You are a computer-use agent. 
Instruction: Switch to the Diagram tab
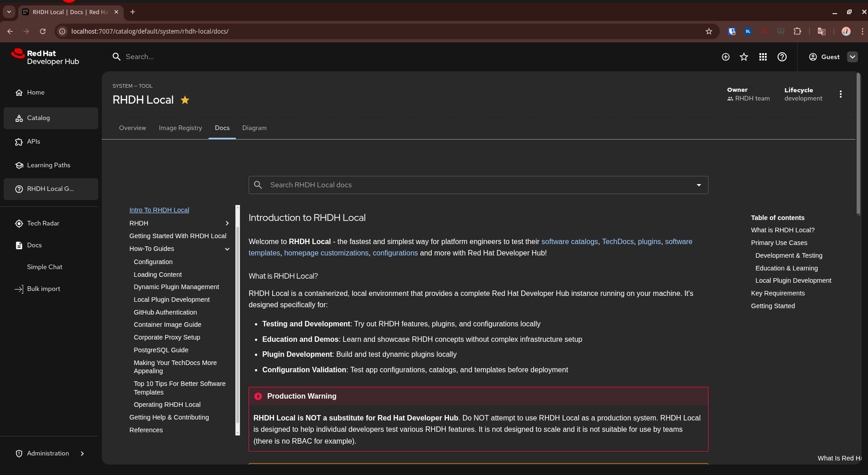point(254,128)
